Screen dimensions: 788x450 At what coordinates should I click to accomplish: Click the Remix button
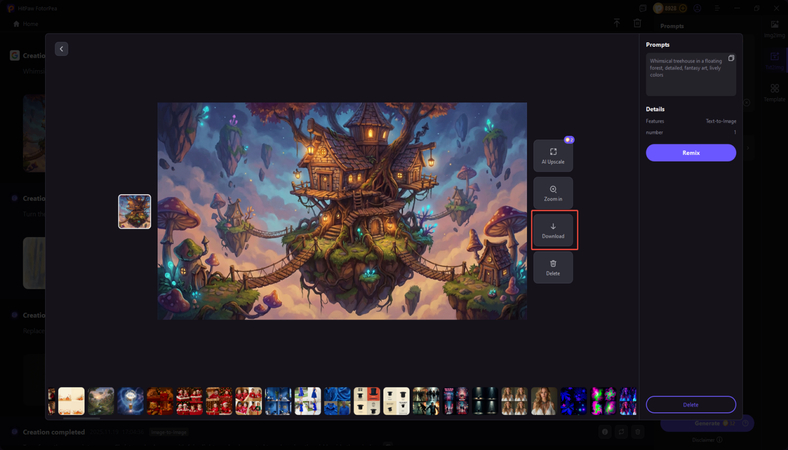point(690,153)
